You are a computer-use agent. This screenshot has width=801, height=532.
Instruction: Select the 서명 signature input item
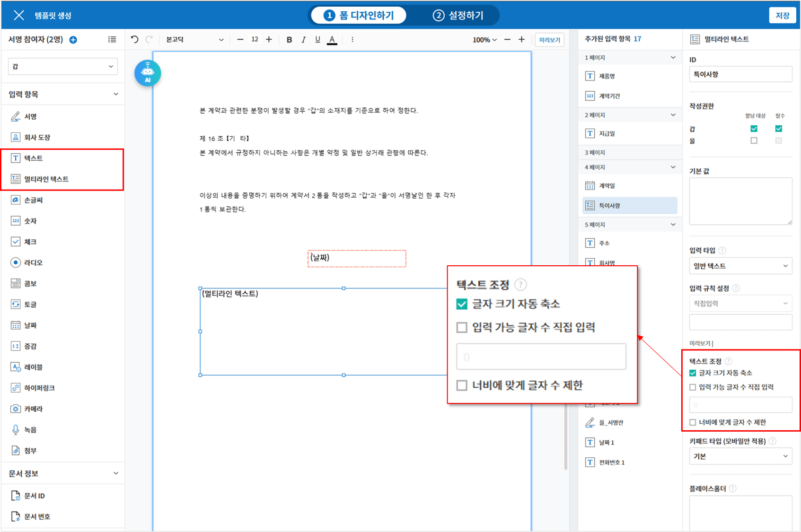coord(30,116)
